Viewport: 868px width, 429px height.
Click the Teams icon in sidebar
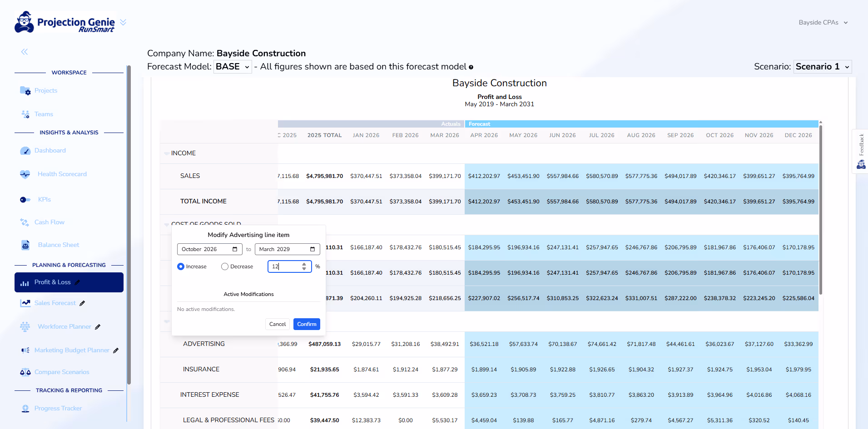[x=25, y=114]
